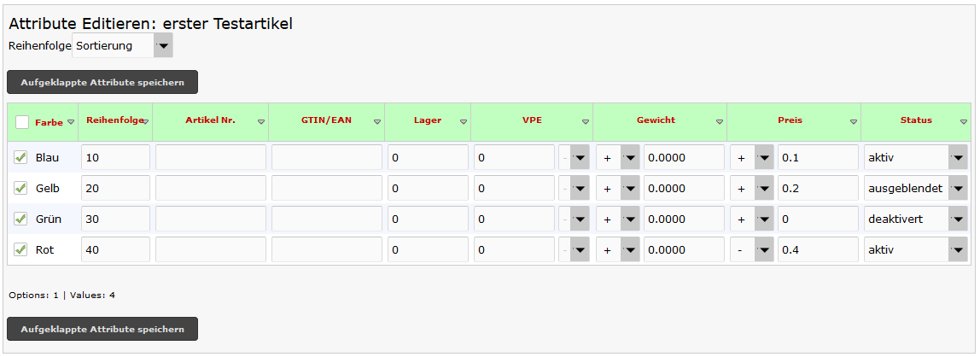
Task: Open status dropdown for Gelb row
Action: [x=957, y=189]
